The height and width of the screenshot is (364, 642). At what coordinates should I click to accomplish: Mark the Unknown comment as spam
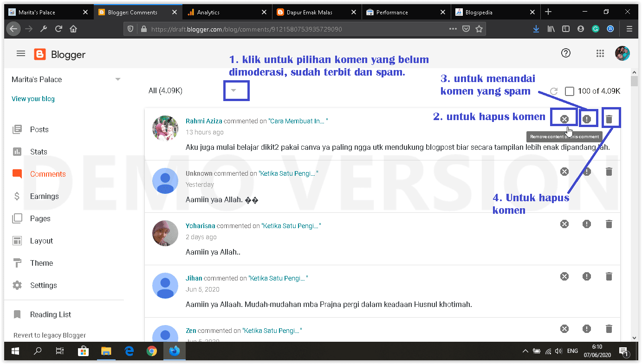587,172
